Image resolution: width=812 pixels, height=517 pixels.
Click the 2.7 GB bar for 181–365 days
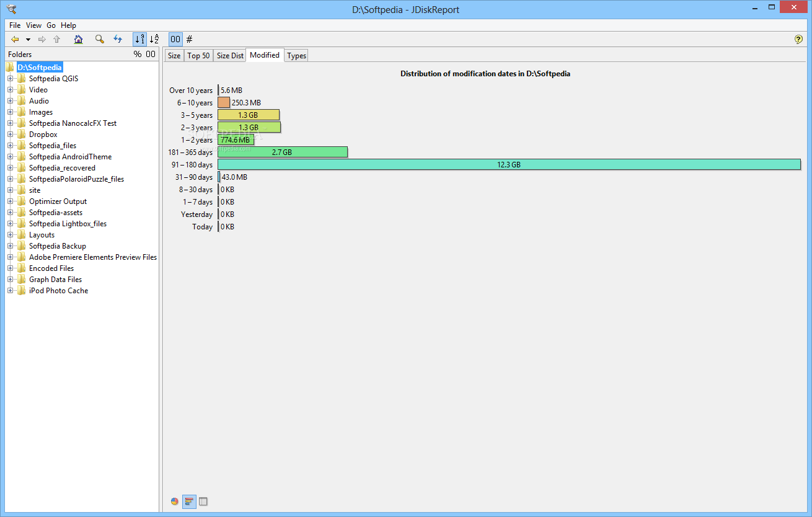coord(283,152)
